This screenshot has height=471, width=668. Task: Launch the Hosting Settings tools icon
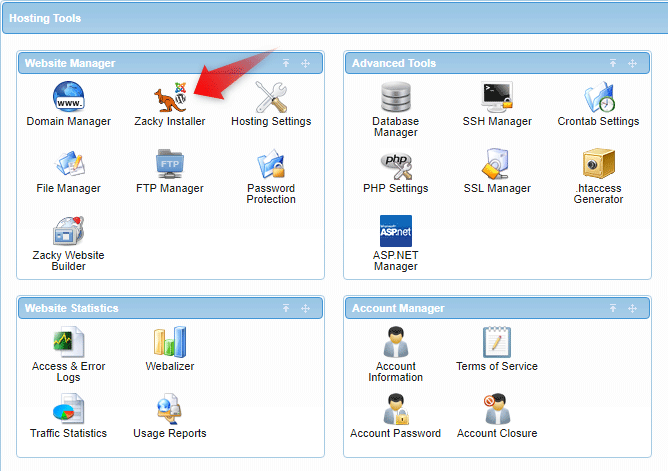pyautogui.click(x=271, y=98)
